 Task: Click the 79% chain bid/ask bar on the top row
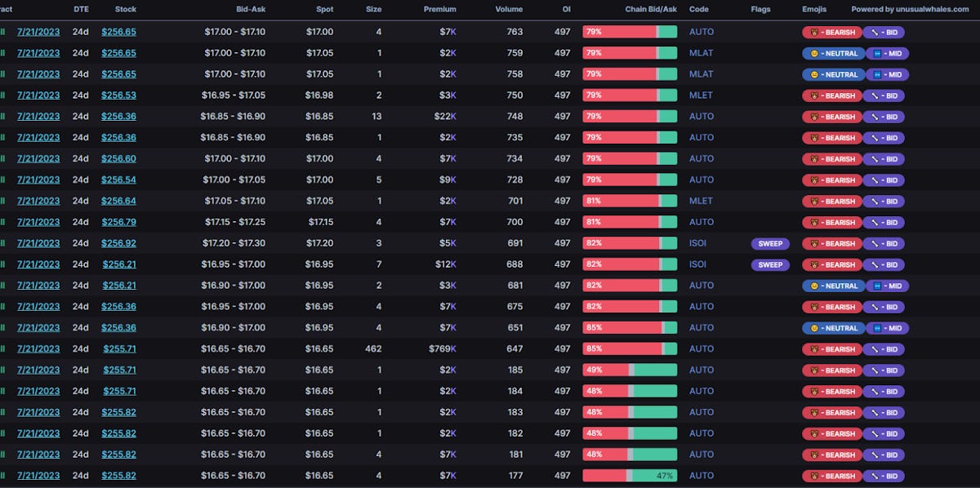click(x=629, y=32)
